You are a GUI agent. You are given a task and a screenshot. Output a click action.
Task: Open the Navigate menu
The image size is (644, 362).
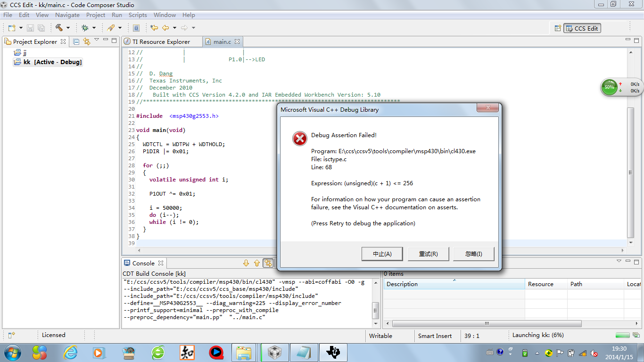(67, 15)
